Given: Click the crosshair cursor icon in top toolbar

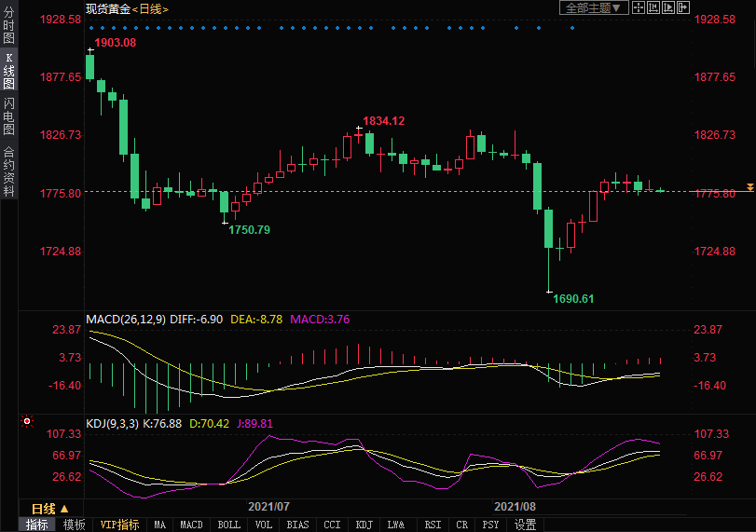Looking at the screenshot, I should (x=639, y=7).
